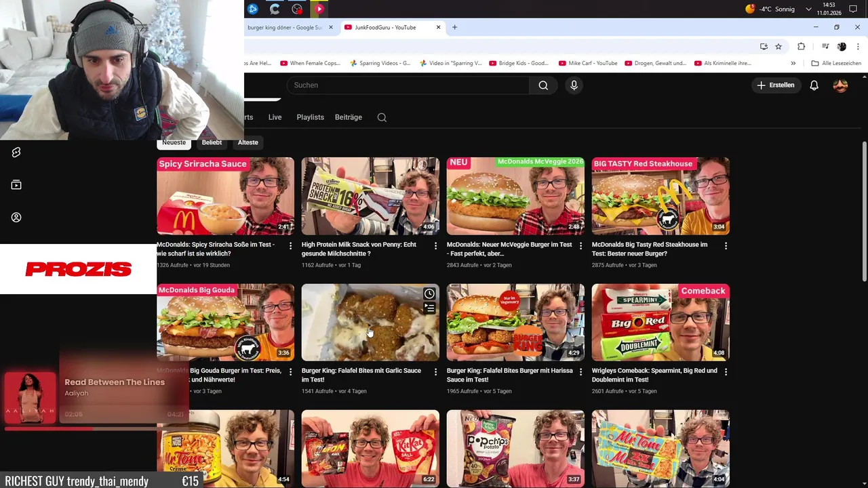Image resolution: width=868 pixels, height=488 pixels.
Task: Open 'When Female Cops...' bookmark
Action: (310, 63)
